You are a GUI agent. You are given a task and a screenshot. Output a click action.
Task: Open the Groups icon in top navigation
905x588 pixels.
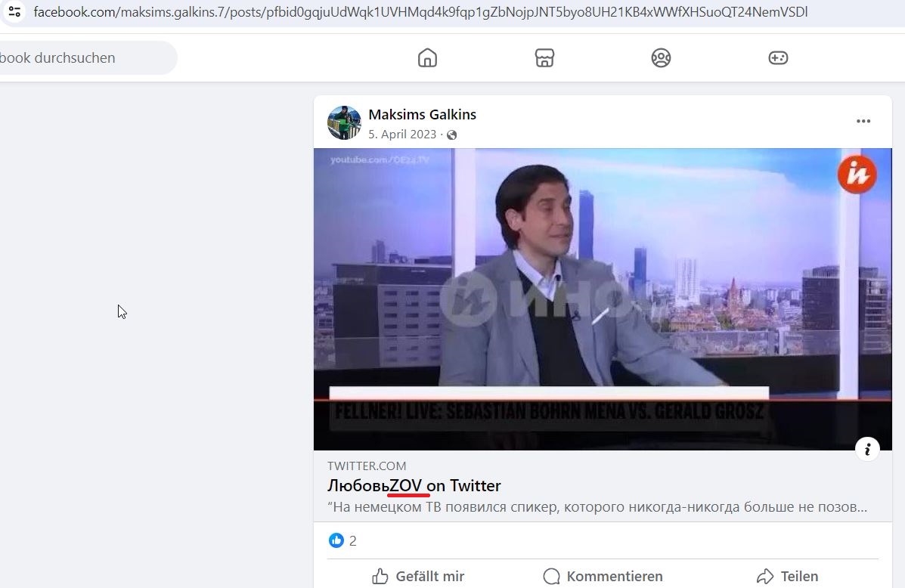[x=661, y=57]
